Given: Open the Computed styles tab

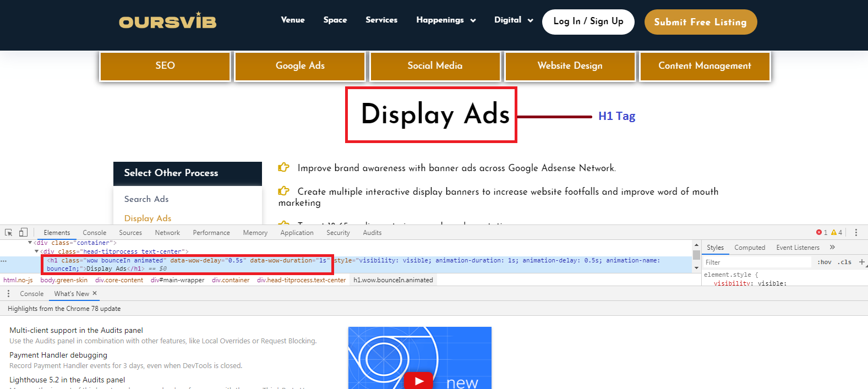Looking at the screenshot, I should click(x=749, y=248).
